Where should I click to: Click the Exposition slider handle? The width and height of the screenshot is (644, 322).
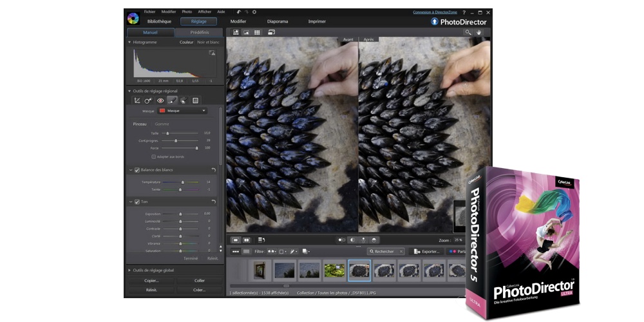180,214
